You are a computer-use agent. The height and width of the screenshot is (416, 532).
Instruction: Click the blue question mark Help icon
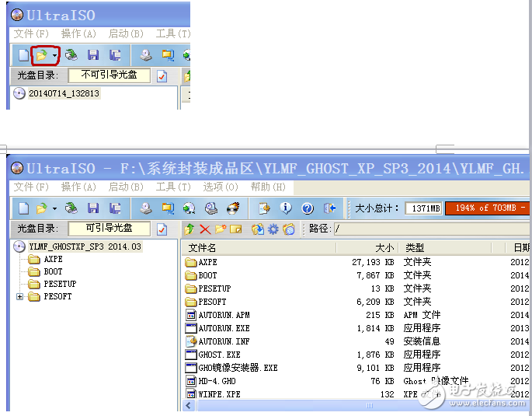(308, 208)
